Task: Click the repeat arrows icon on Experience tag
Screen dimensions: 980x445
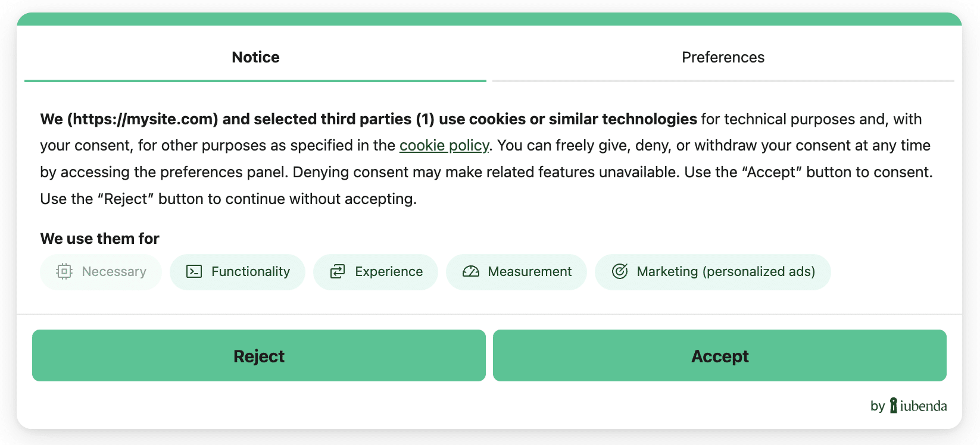Action: [x=338, y=271]
